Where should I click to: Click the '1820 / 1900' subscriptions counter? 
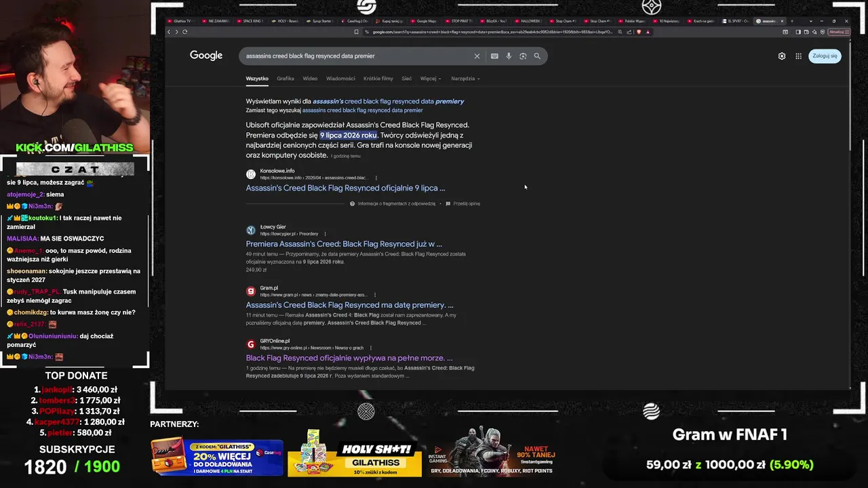point(72,467)
